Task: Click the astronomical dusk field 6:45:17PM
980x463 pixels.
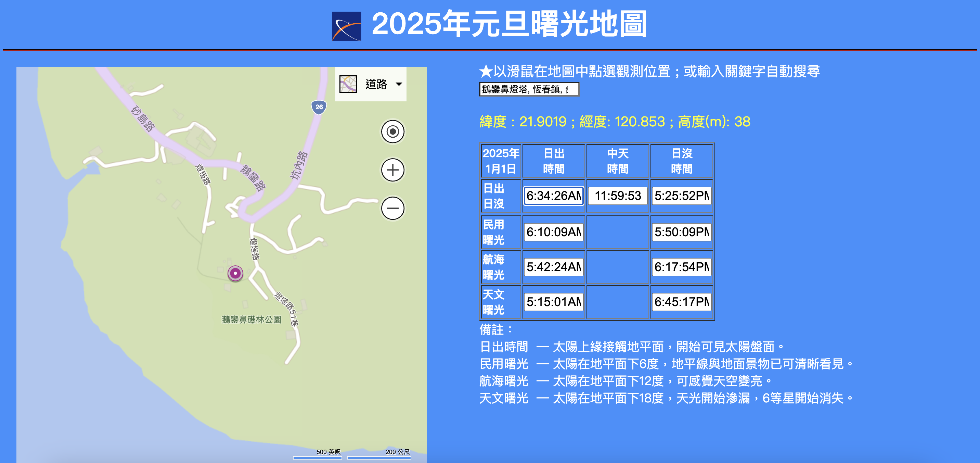Action: 681,302
